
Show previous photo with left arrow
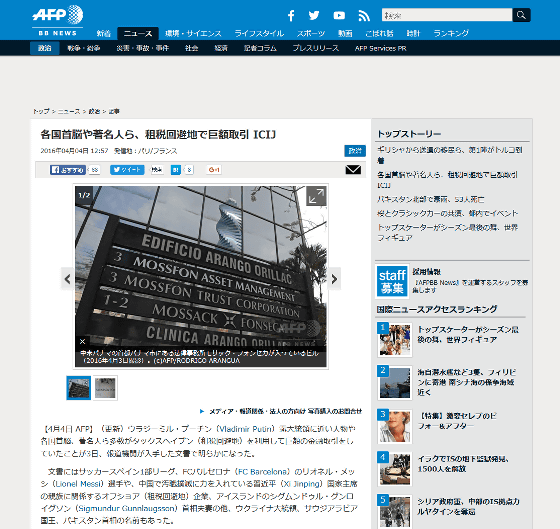coord(68,279)
